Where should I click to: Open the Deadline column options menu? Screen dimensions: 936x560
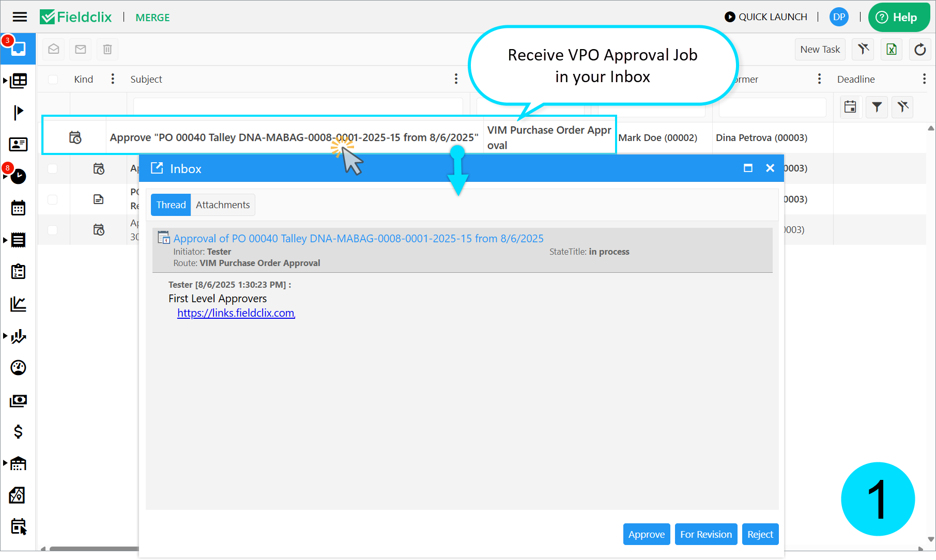pyautogui.click(x=924, y=79)
